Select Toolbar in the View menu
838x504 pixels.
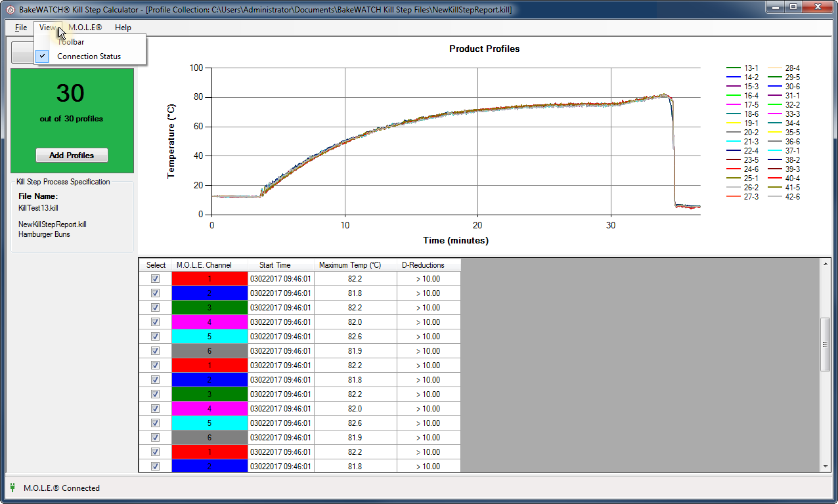pyautogui.click(x=71, y=42)
